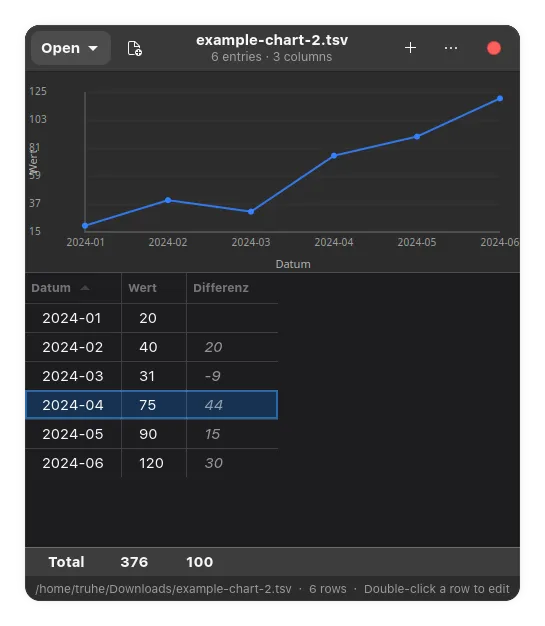The height and width of the screenshot is (626, 545).
Task: Sort by the Datum column header
Action: click(x=73, y=287)
